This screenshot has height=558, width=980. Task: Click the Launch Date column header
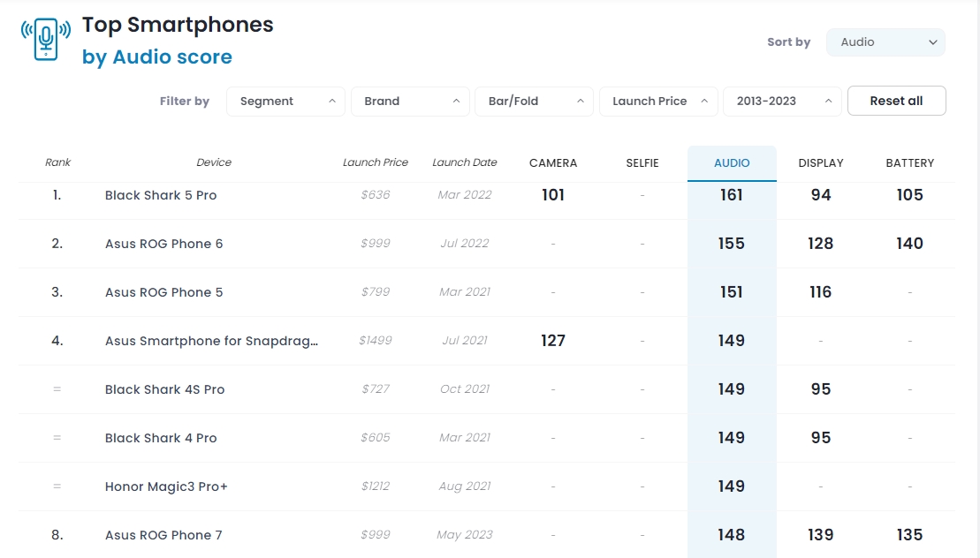coord(465,162)
